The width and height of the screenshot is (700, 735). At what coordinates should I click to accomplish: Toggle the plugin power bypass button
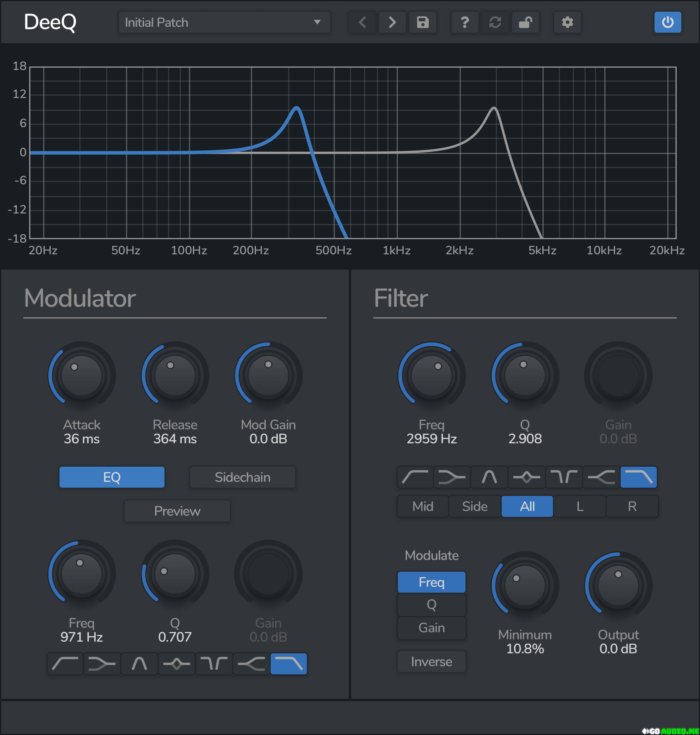(x=668, y=22)
